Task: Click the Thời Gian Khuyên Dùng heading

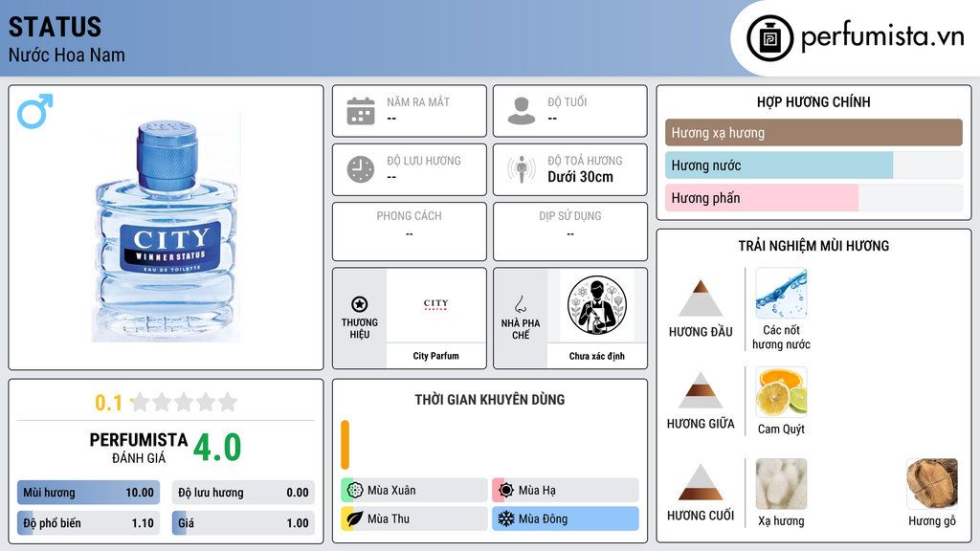Action: 490,400
